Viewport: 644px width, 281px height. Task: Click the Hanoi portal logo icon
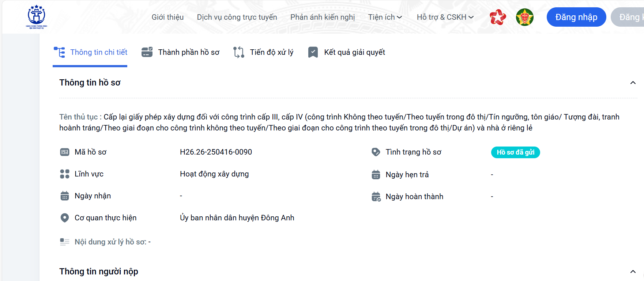tap(37, 17)
